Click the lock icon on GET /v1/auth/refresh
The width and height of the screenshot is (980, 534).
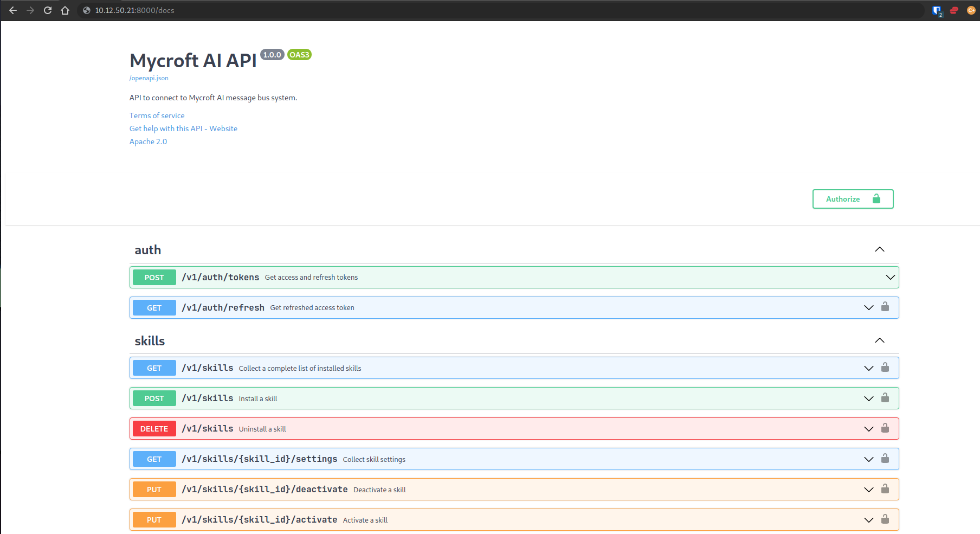coord(885,307)
